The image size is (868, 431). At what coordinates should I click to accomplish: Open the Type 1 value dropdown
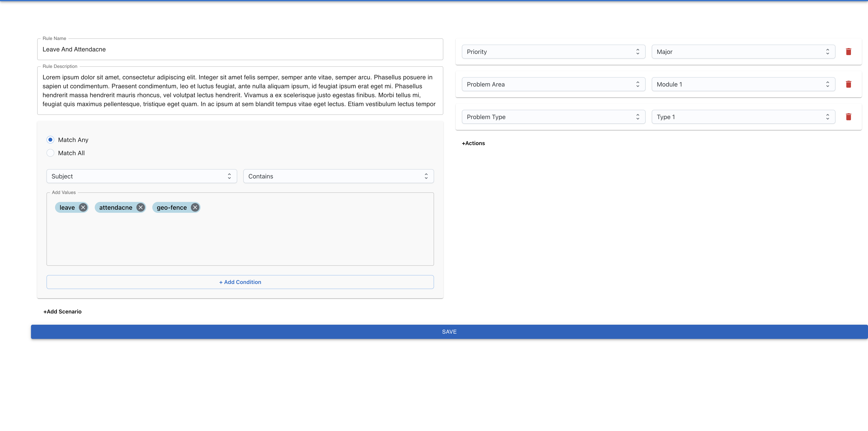[x=743, y=117]
